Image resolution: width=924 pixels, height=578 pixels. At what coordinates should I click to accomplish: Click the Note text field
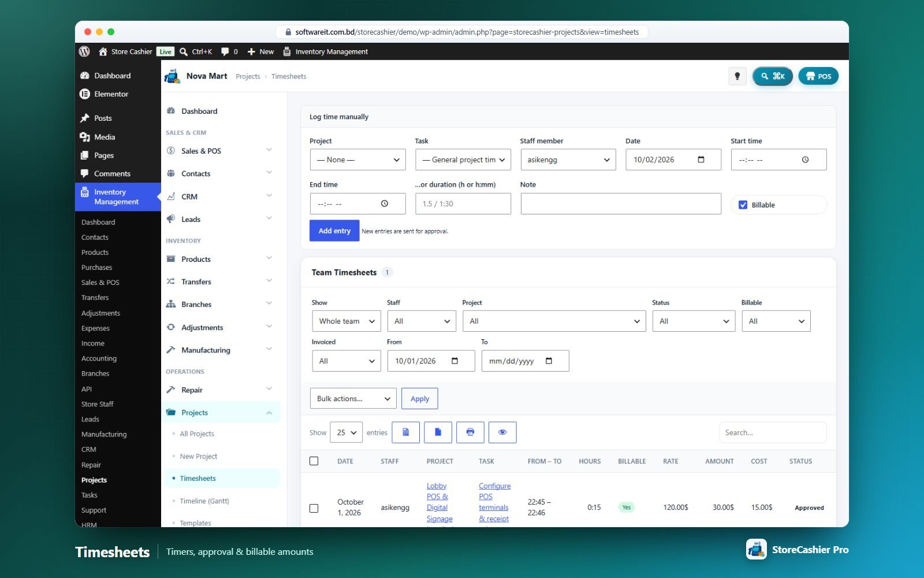[x=621, y=203]
